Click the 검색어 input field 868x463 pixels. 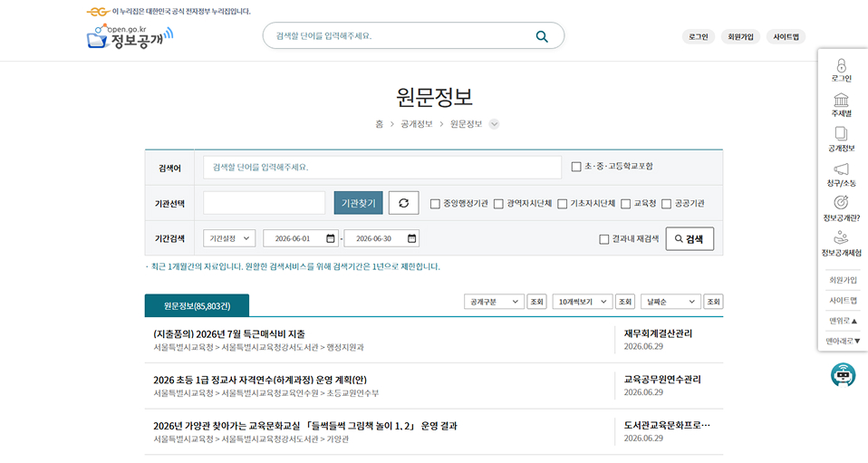click(382, 168)
